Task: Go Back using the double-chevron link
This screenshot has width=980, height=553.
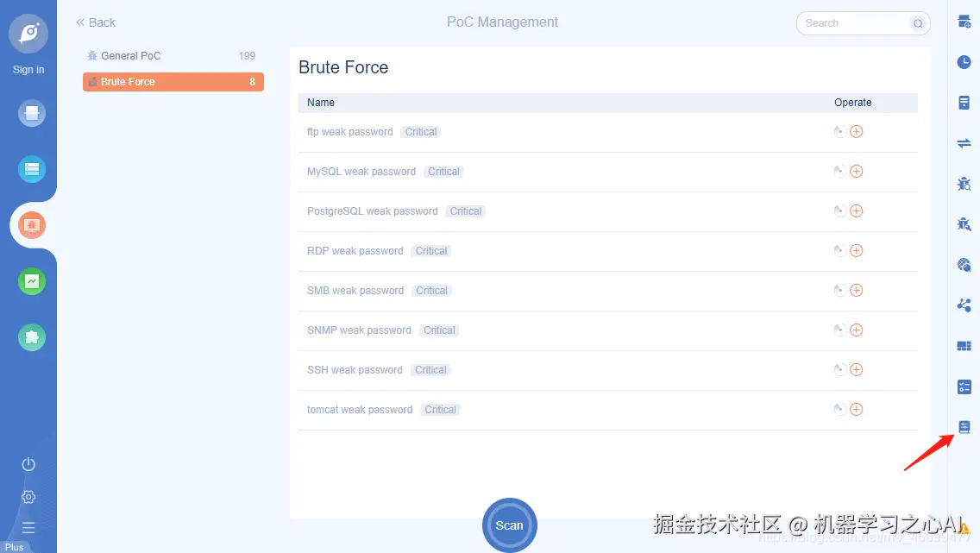Action: 96,22
